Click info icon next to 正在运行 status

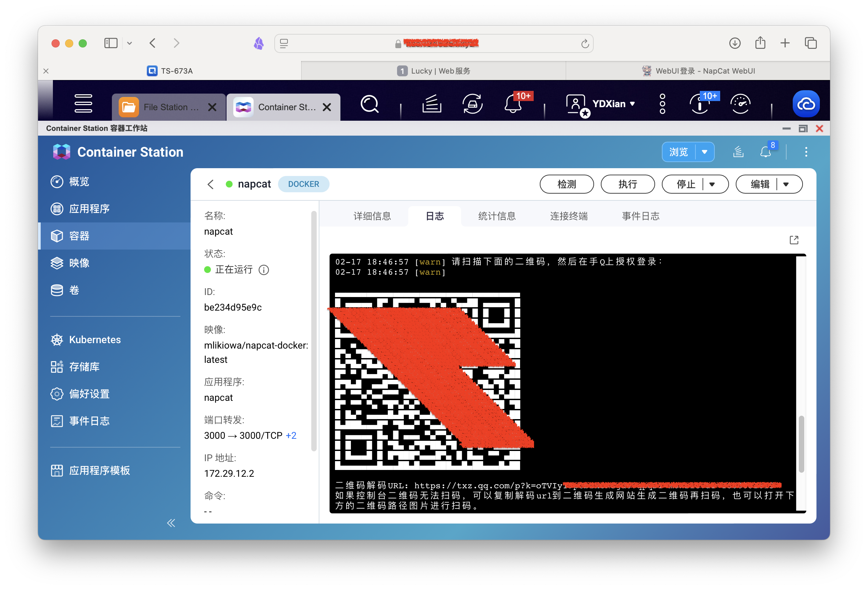click(264, 270)
